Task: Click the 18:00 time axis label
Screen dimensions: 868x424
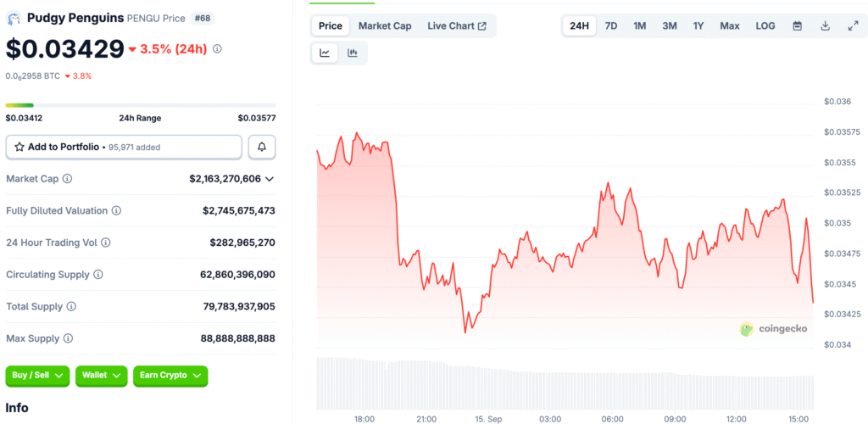Action: click(x=364, y=418)
